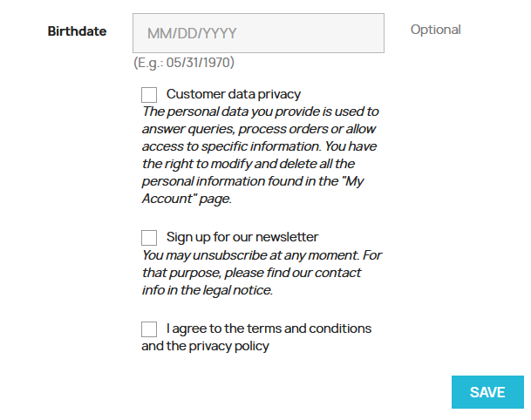Click the bold Birthdate field label
The height and width of the screenshot is (420, 531).
point(77,31)
